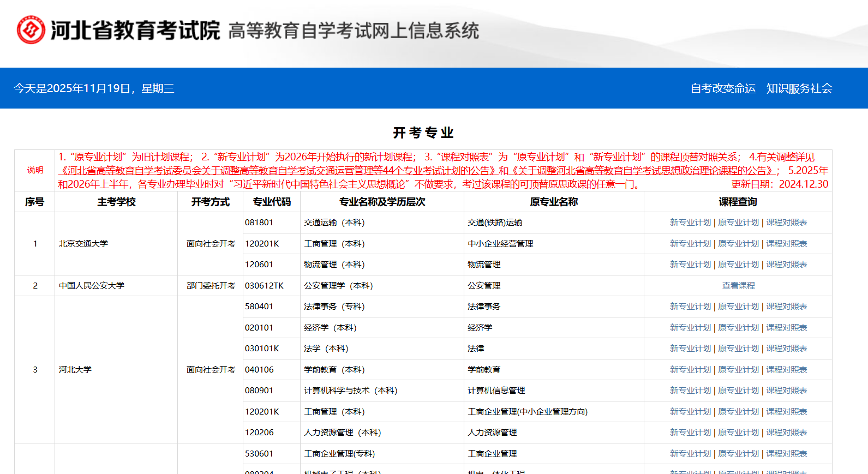This screenshot has height=474, width=868.
Task: Open 原专业计划 for 物流管理 (本科)
Action: pyautogui.click(x=738, y=265)
